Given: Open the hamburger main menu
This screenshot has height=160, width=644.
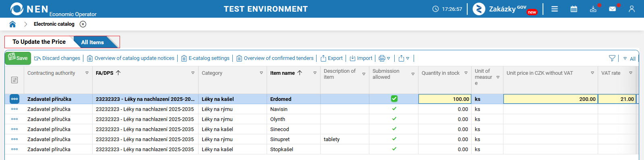Looking at the screenshot, I should [x=555, y=9].
